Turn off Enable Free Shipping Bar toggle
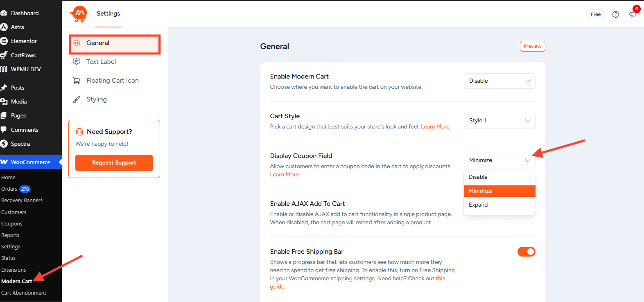This screenshot has height=302, width=644. 526,252
